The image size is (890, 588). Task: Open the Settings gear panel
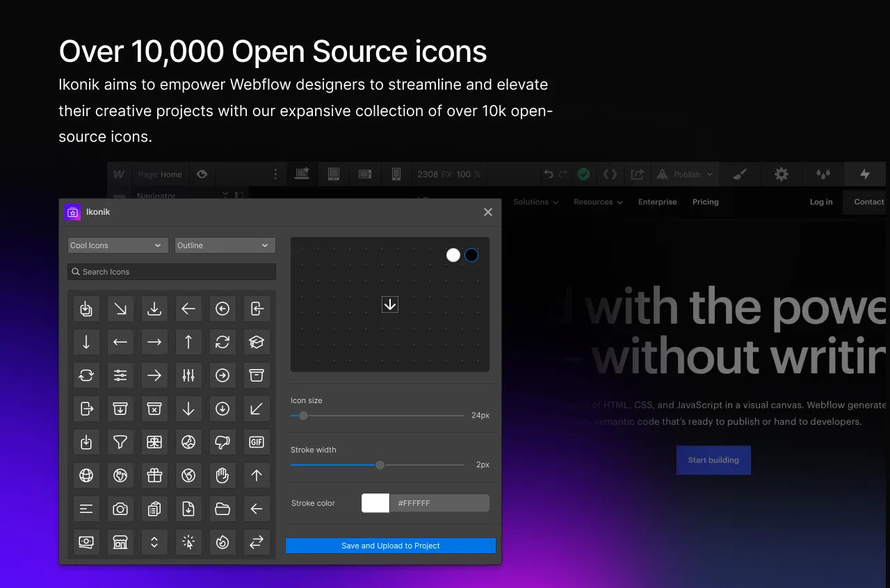pyautogui.click(x=782, y=174)
